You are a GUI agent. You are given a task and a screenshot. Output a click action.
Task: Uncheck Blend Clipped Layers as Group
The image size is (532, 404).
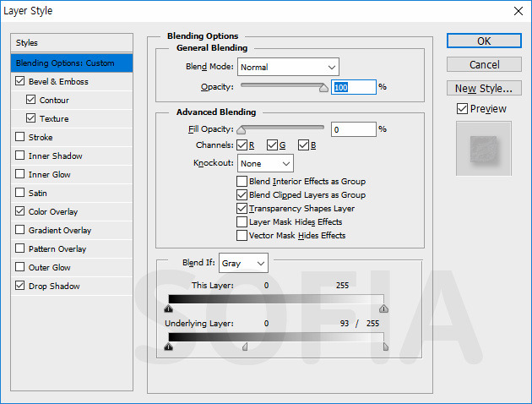pos(242,195)
